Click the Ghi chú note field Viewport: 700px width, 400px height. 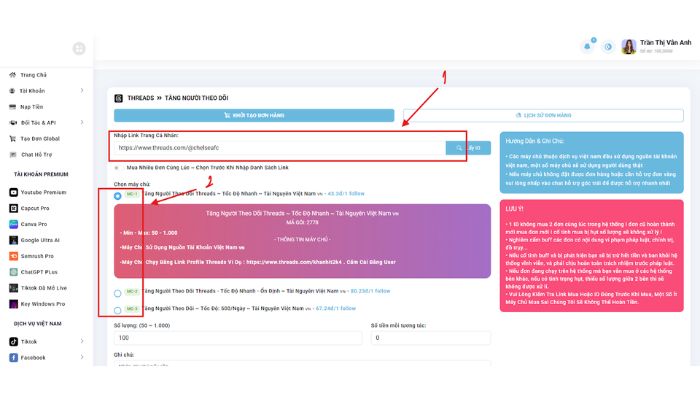coord(302,363)
